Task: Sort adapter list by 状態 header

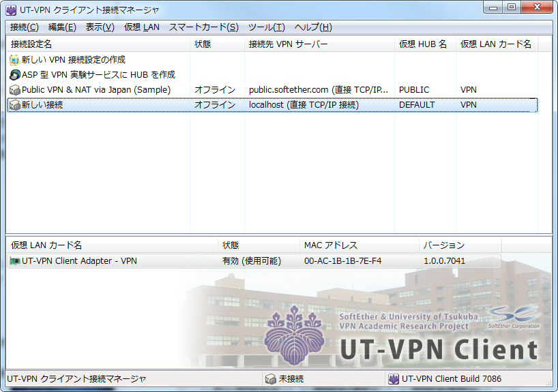Action: coord(259,245)
